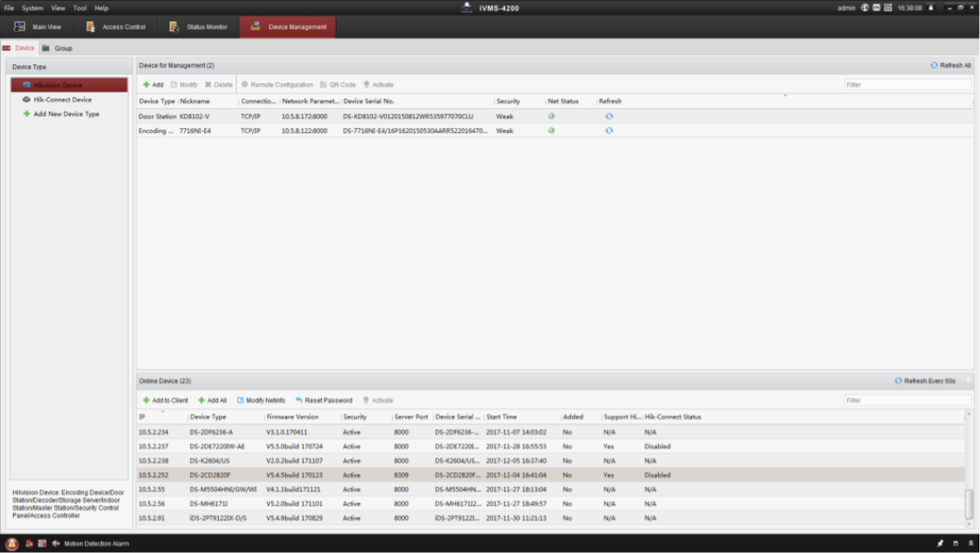980x553 pixels.
Task: Switch to the Group sub-tab
Action: [57, 48]
